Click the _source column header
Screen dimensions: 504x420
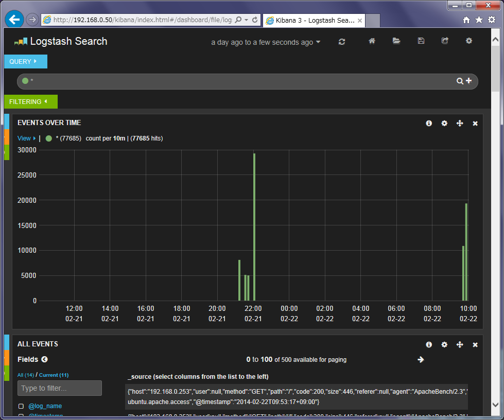click(x=198, y=377)
